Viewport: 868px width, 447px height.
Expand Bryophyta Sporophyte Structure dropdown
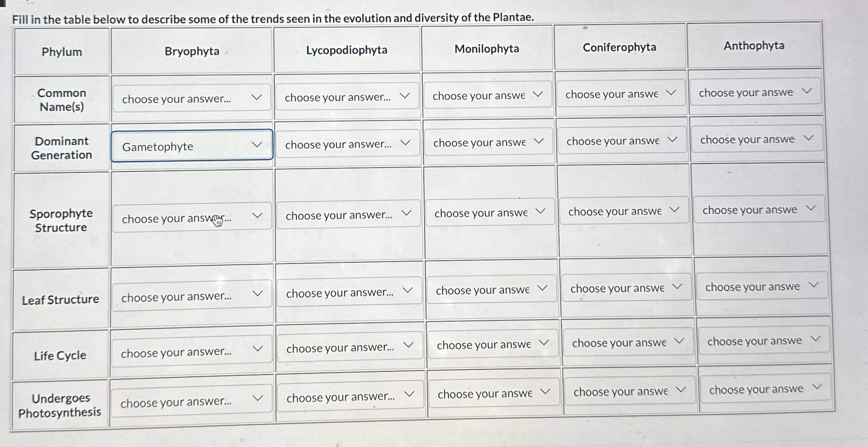tap(192, 217)
